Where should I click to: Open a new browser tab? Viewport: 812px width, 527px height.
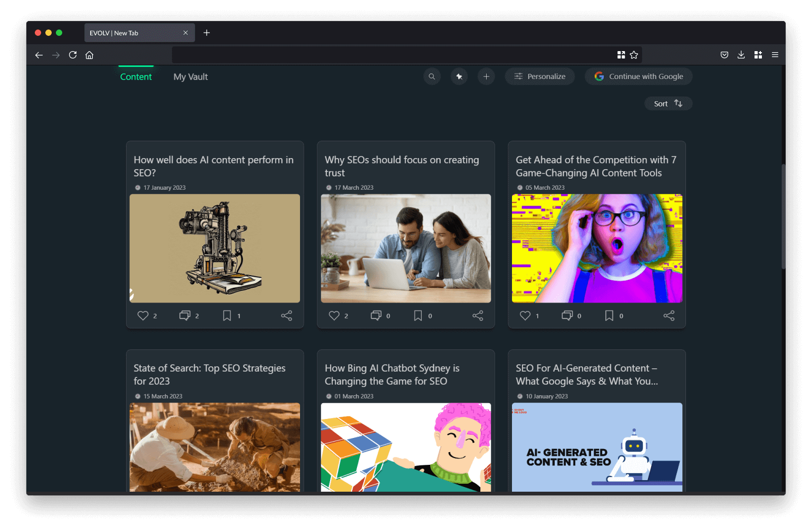click(x=207, y=33)
